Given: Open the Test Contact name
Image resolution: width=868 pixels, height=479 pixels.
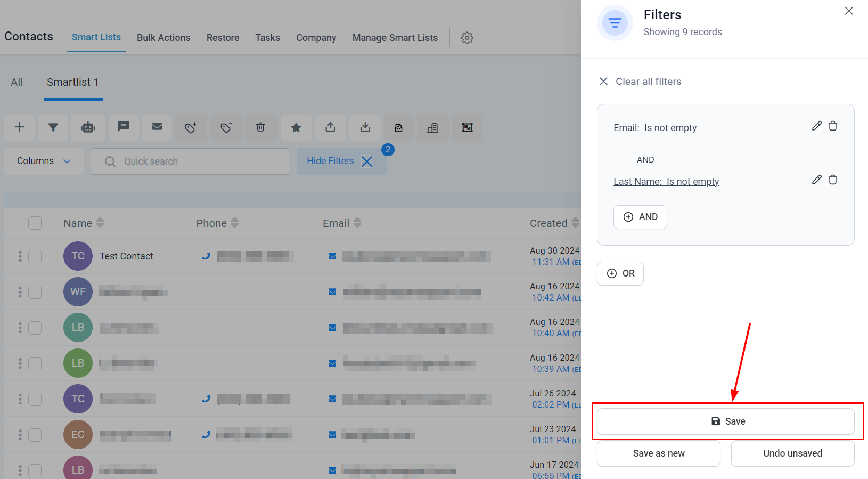Looking at the screenshot, I should (x=126, y=256).
